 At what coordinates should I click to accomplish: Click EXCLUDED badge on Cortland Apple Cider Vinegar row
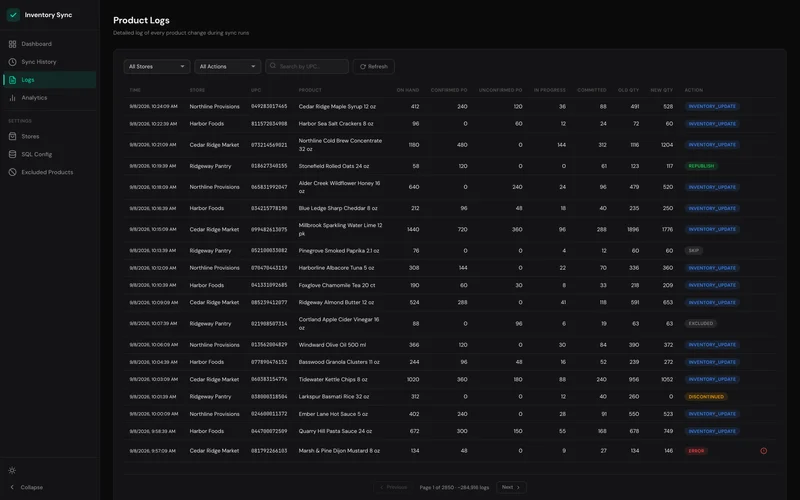pyautogui.click(x=701, y=323)
